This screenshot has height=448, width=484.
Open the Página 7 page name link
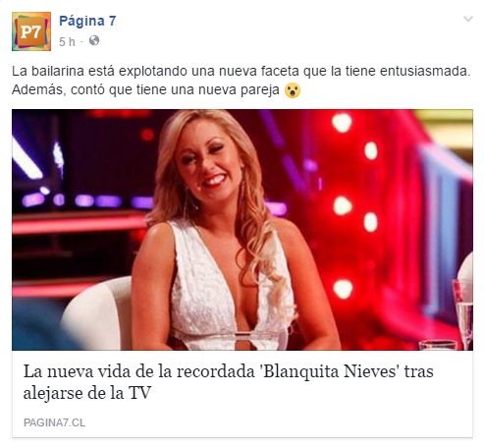pyautogui.click(x=87, y=21)
